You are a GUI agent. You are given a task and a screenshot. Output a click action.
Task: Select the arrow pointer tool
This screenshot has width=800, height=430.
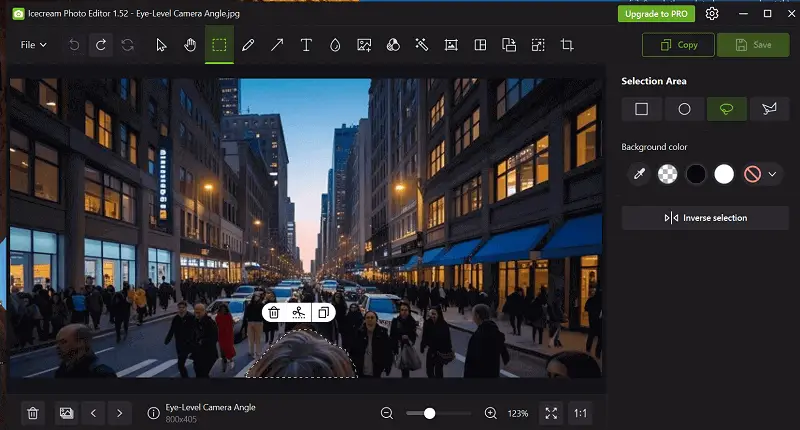[x=161, y=45]
